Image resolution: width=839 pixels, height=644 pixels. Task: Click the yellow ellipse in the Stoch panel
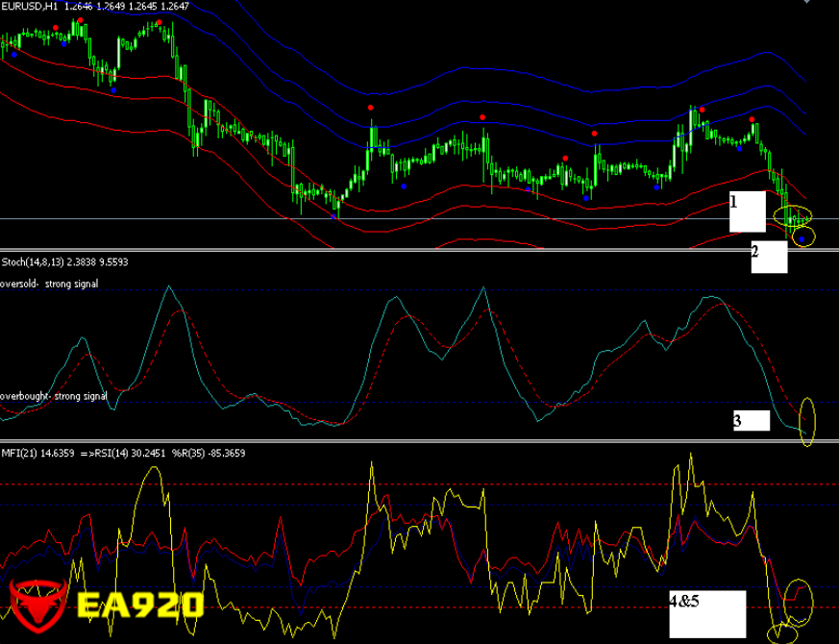pos(806,421)
